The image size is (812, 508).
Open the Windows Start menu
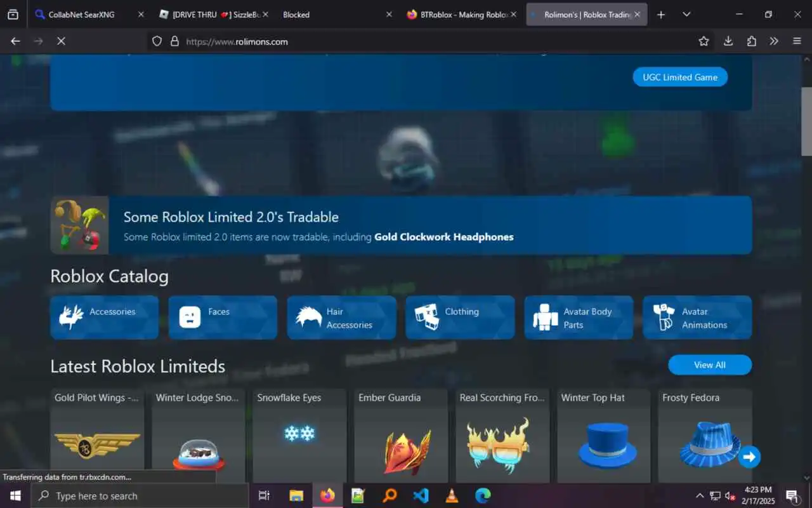coord(15,496)
